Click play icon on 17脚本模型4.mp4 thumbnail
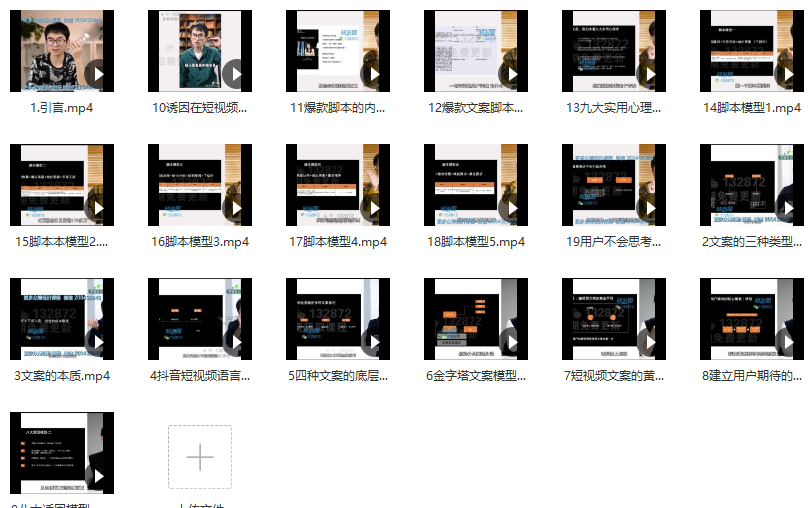The width and height of the screenshot is (811, 508). click(374, 208)
